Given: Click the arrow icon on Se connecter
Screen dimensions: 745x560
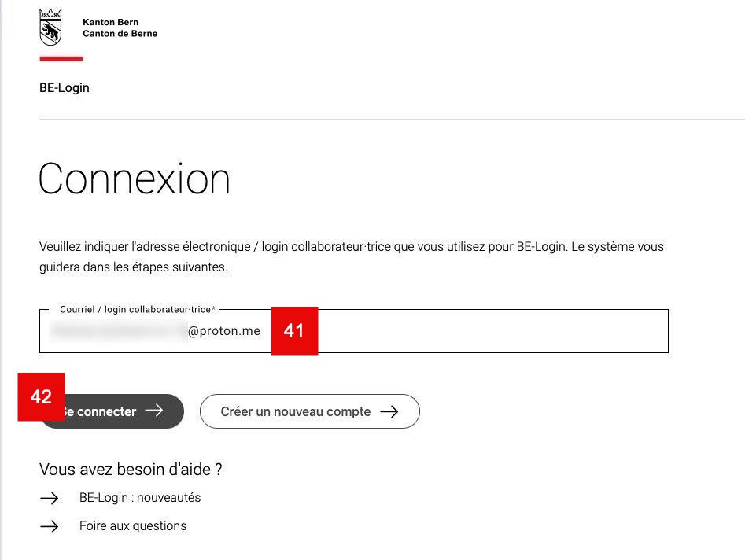Looking at the screenshot, I should 154,411.
